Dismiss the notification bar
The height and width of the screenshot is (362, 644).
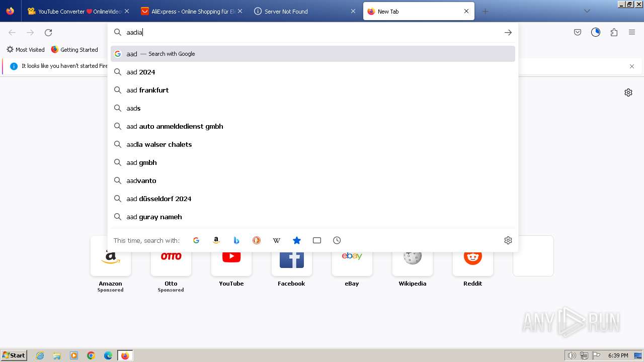(x=632, y=66)
